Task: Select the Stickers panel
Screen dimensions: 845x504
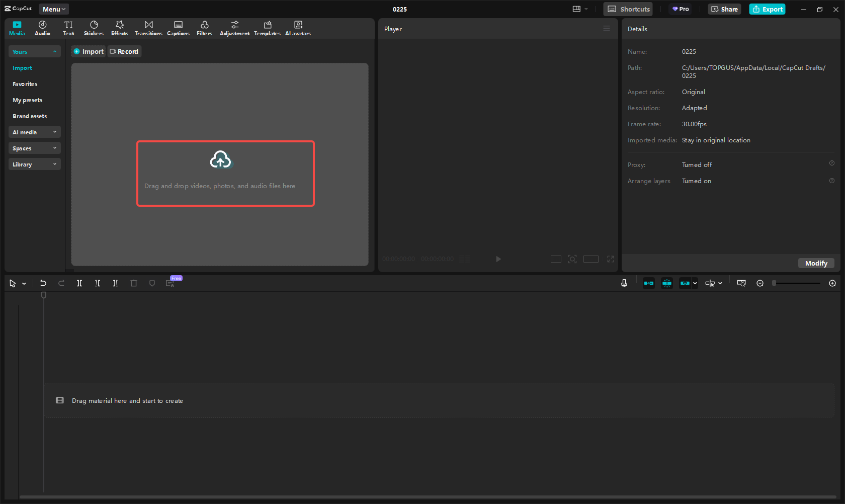Action: (x=94, y=28)
